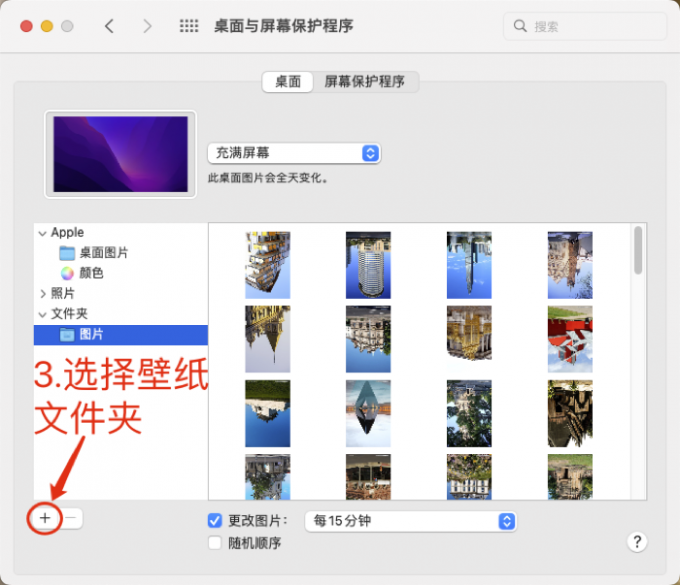The height and width of the screenshot is (585, 680).
Task: Select the 图片 folder row
Action: click(x=121, y=335)
